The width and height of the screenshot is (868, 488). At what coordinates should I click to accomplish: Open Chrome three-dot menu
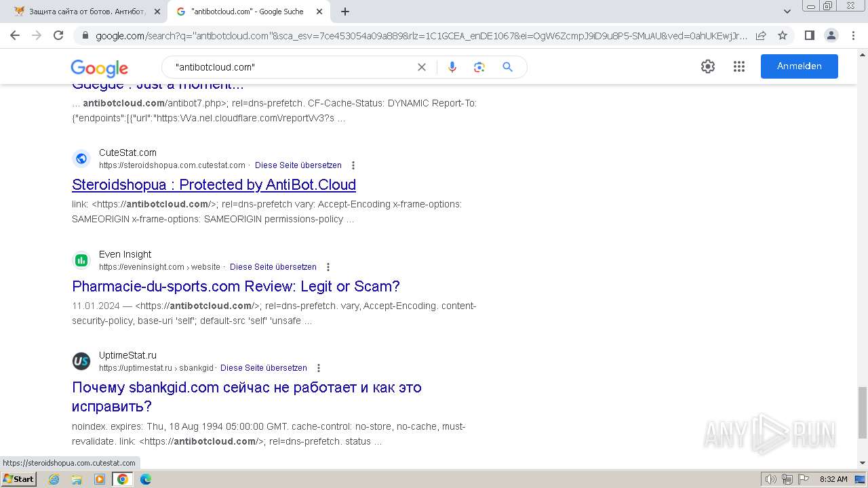[852, 35]
